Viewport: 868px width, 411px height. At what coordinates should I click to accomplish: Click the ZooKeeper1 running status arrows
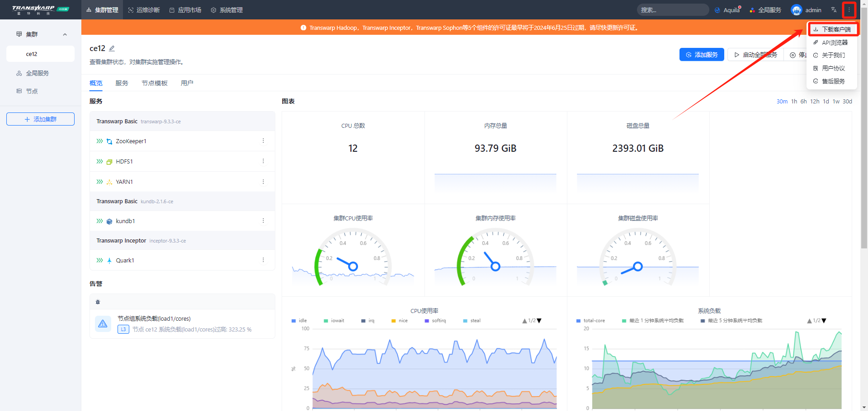click(99, 141)
